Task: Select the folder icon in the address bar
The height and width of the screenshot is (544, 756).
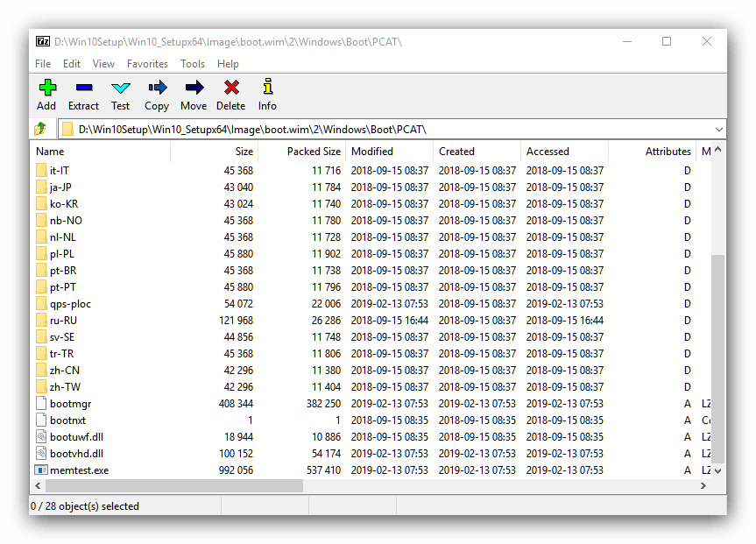Action: tap(67, 130)
